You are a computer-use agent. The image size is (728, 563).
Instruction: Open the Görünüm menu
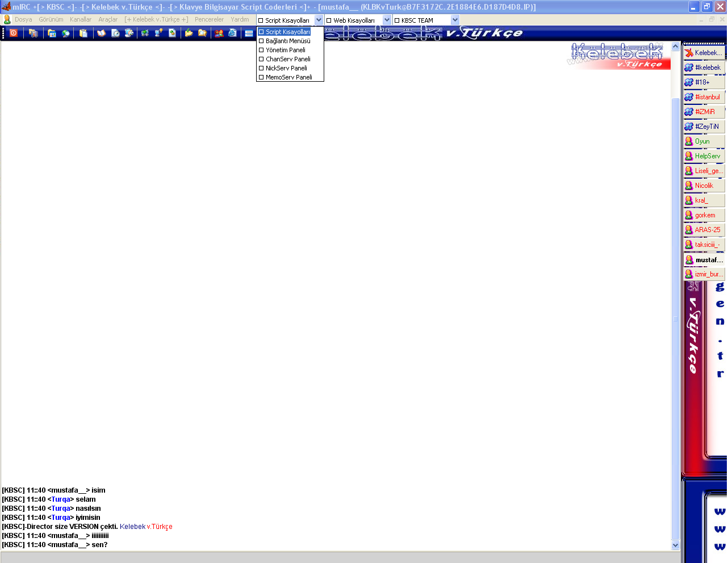51,19
